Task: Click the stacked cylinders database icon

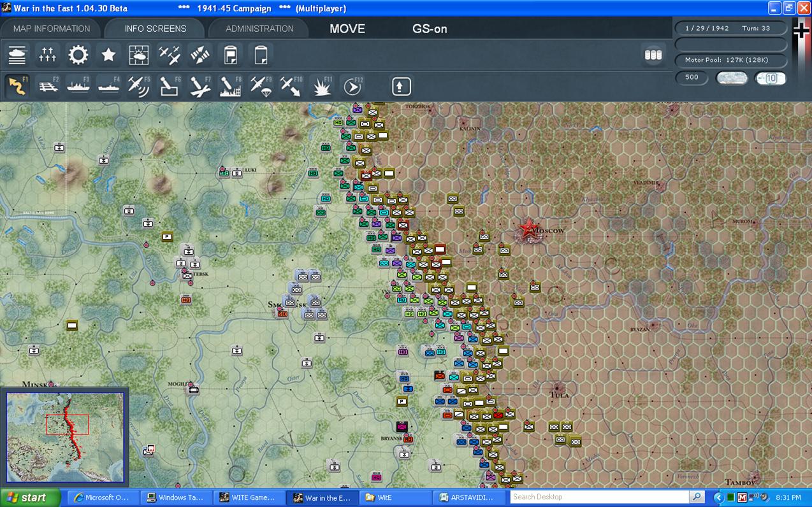Action: tap(653, 55)
